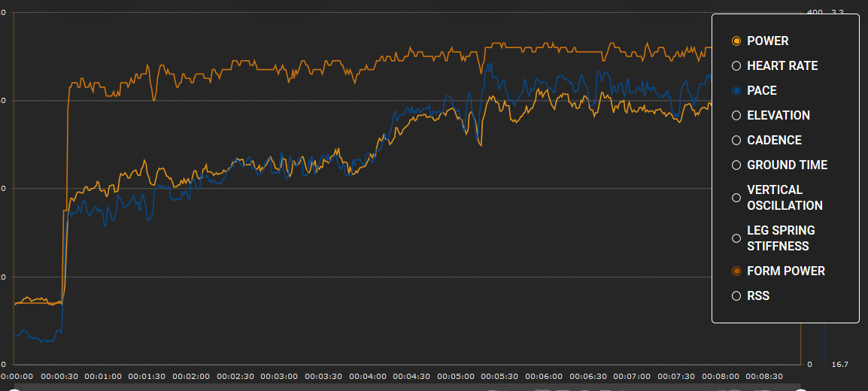This screenshot has width=868, height=391.
Task: Show LEG SPRING STIFFNESS data
Action: coord(736,238)
